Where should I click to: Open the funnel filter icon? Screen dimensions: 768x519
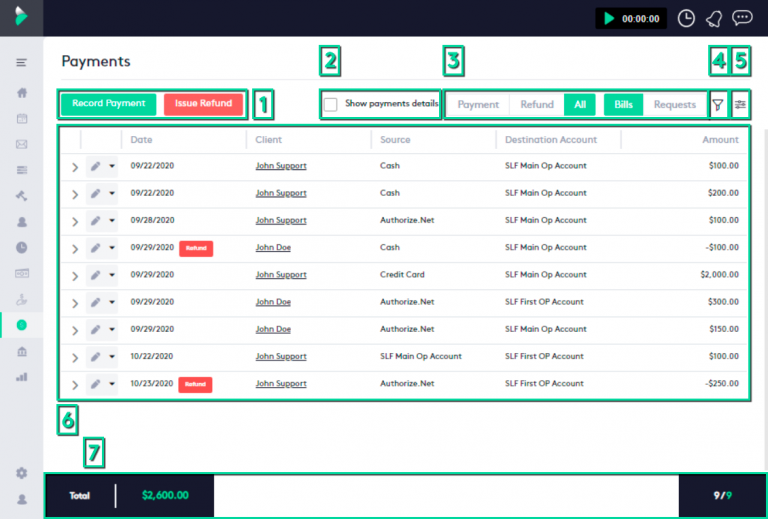(718, 104)
